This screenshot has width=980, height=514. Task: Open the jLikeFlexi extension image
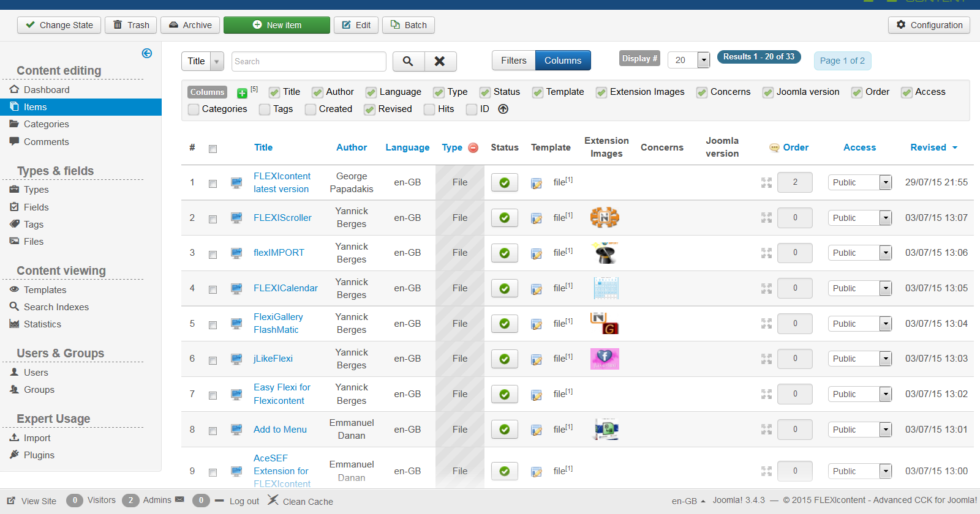[x=605, y=359]
